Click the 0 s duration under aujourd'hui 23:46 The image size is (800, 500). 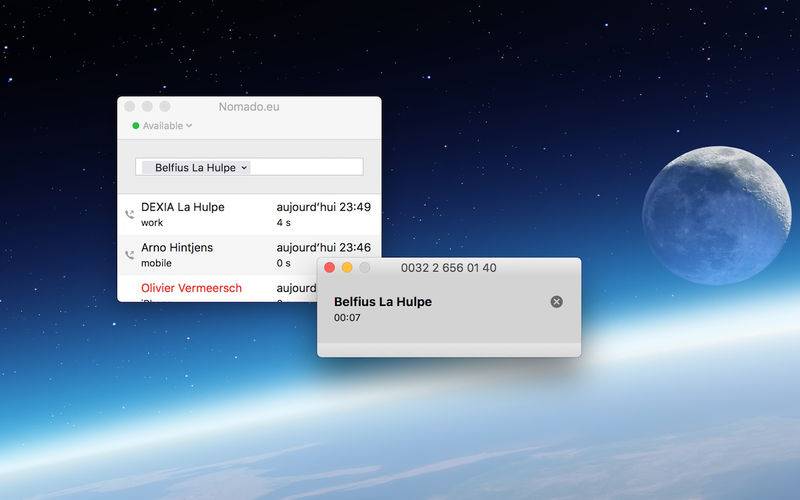(284, 263)
